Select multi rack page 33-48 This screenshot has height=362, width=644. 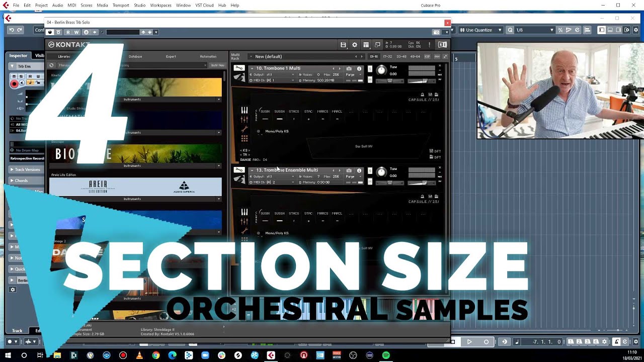point(401,57)
